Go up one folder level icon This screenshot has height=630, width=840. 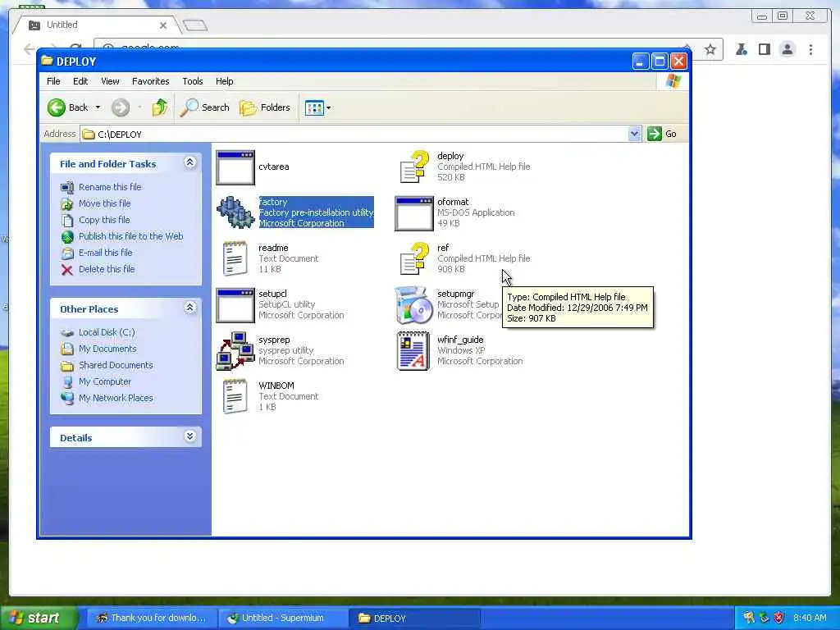tap(159, 107)
